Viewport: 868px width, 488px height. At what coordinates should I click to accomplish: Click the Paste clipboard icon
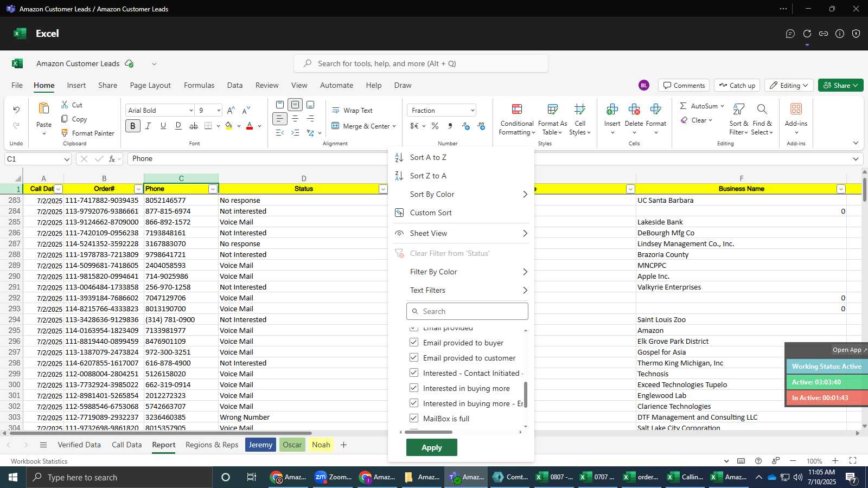(44, 108)
